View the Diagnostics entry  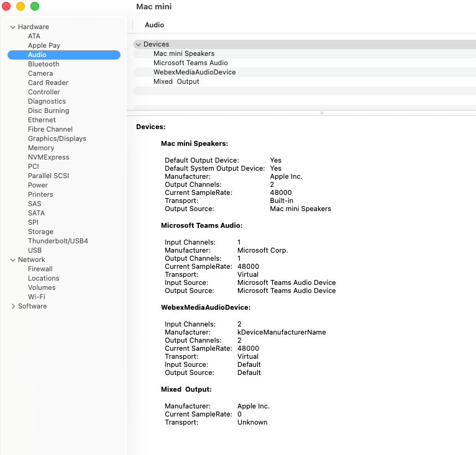(x=47, y=101)
